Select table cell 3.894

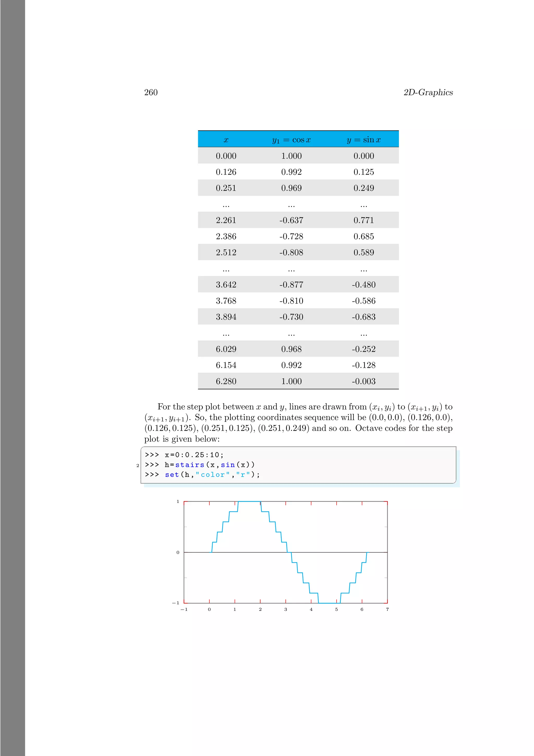click(x=226, y=317)
